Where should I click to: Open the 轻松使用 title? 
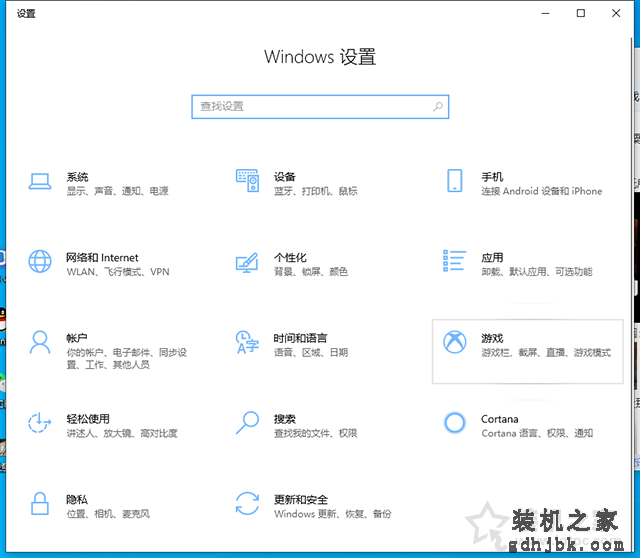click(88, 419)
